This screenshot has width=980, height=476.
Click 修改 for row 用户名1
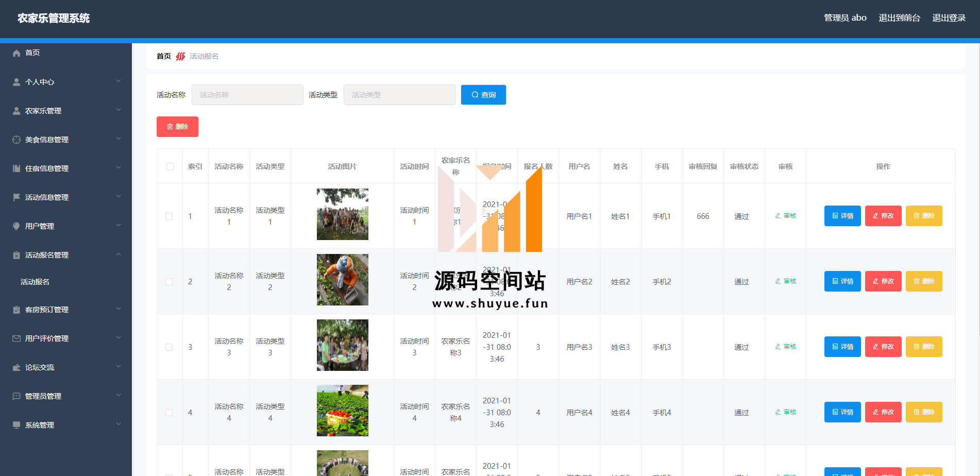(883, 216)
